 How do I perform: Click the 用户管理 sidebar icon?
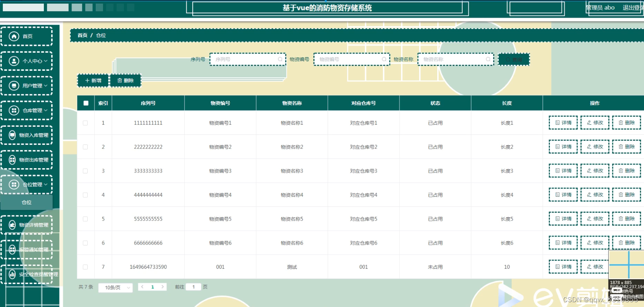coord(14,86)
